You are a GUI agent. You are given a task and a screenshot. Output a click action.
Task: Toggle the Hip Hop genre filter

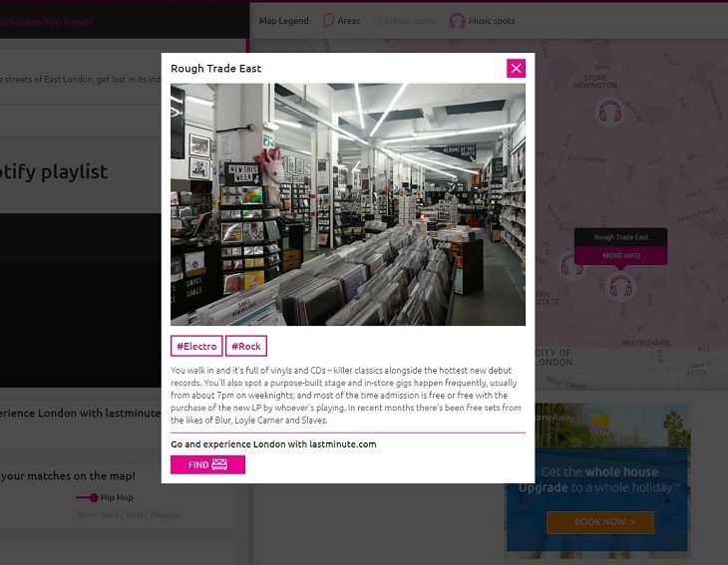tap(87, 497)
